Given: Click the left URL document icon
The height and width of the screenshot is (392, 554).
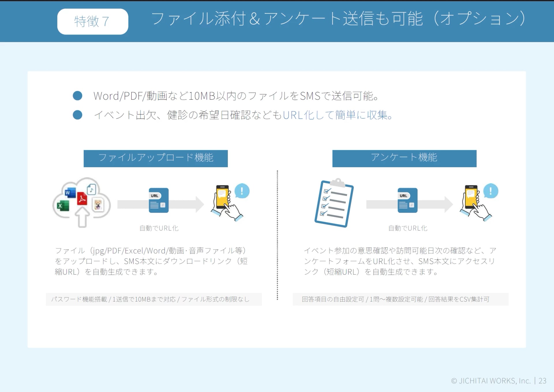Looking at the screenshot, I should [158, 200].
